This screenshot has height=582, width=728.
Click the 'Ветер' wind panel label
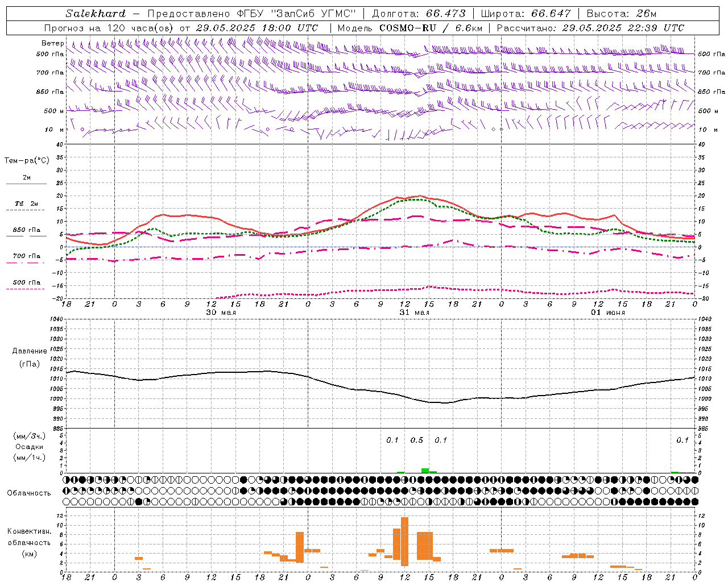(52, 43)
